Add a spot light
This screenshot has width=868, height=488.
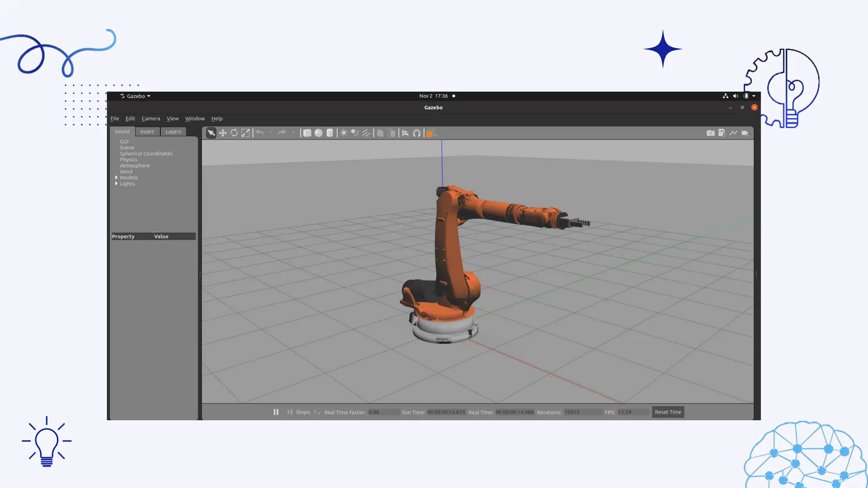355,133
